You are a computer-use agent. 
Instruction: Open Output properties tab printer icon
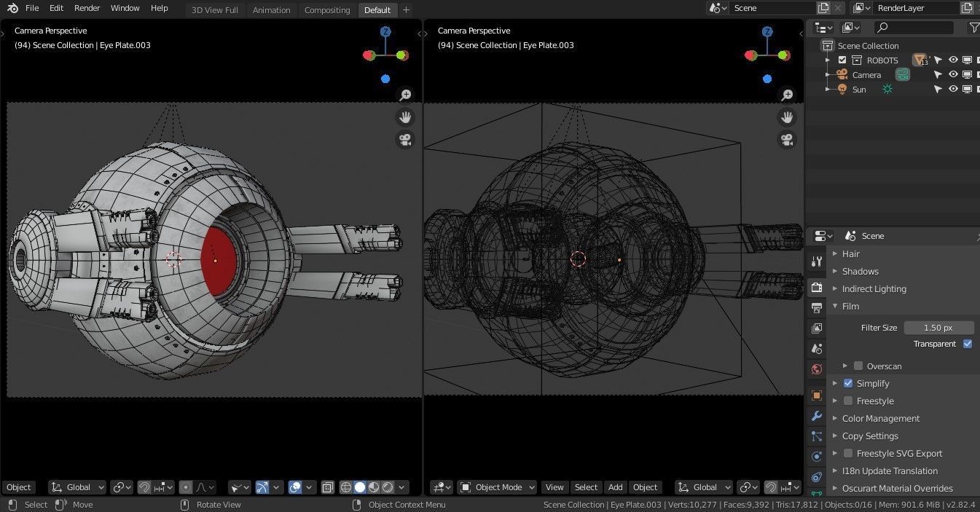coord(816,308)
